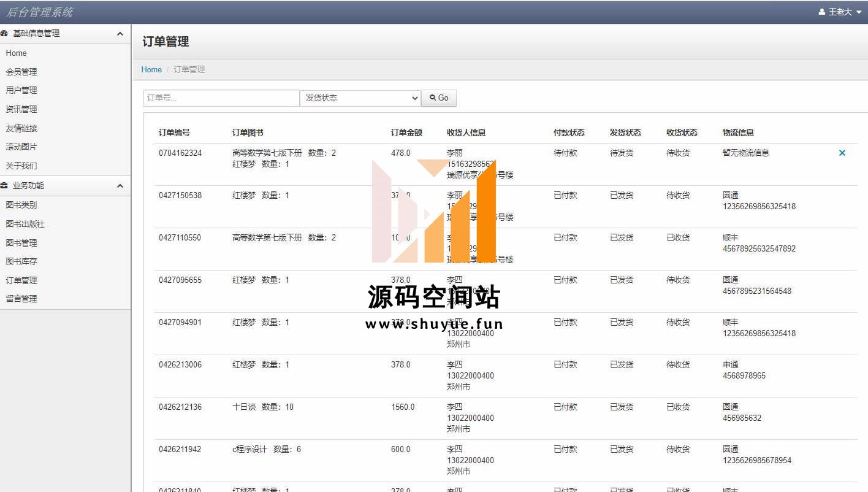Image resolution: width=868 pixels, height=492 pixels.
Task: Click 已收货 status of order 0426212136
Action: tap(678, 407)
